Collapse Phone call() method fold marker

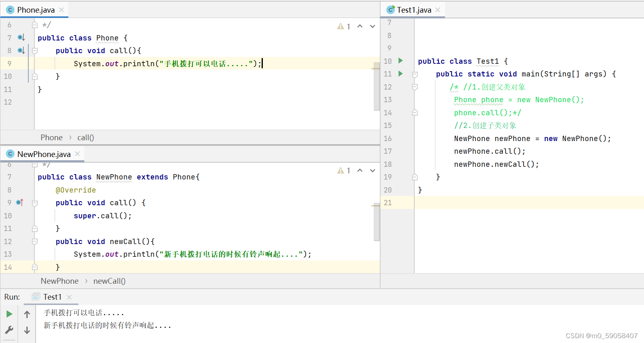click(x=35, y=51)
